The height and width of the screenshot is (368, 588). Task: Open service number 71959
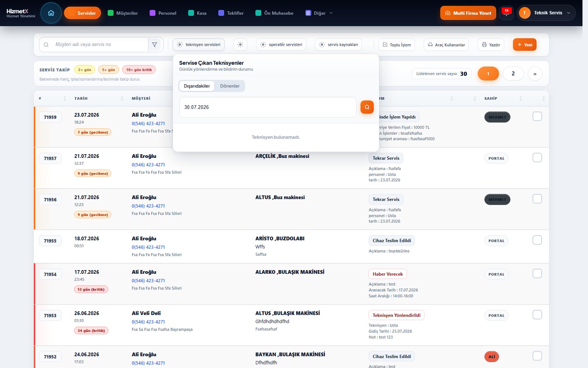pos(50,117)
